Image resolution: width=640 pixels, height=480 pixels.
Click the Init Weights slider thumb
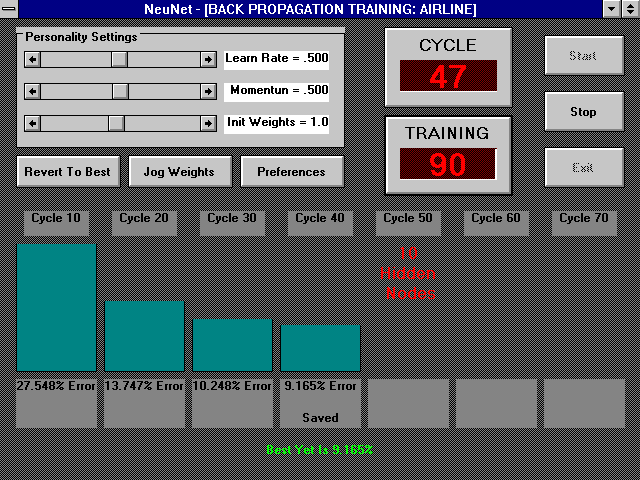(116, 123)
